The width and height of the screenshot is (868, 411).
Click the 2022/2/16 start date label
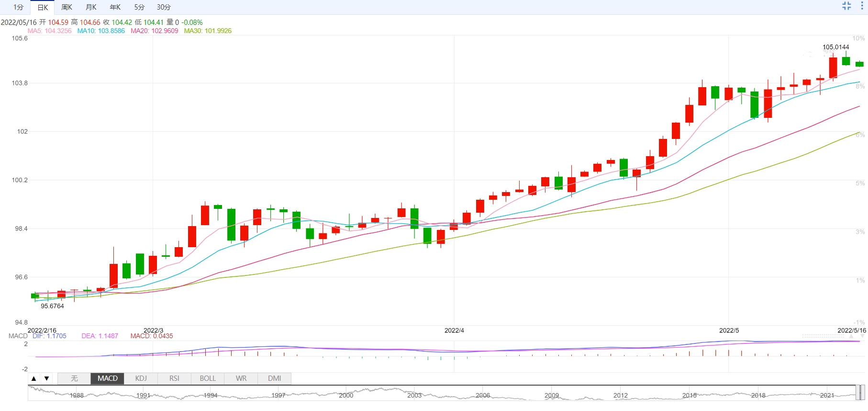click(42, 331)
